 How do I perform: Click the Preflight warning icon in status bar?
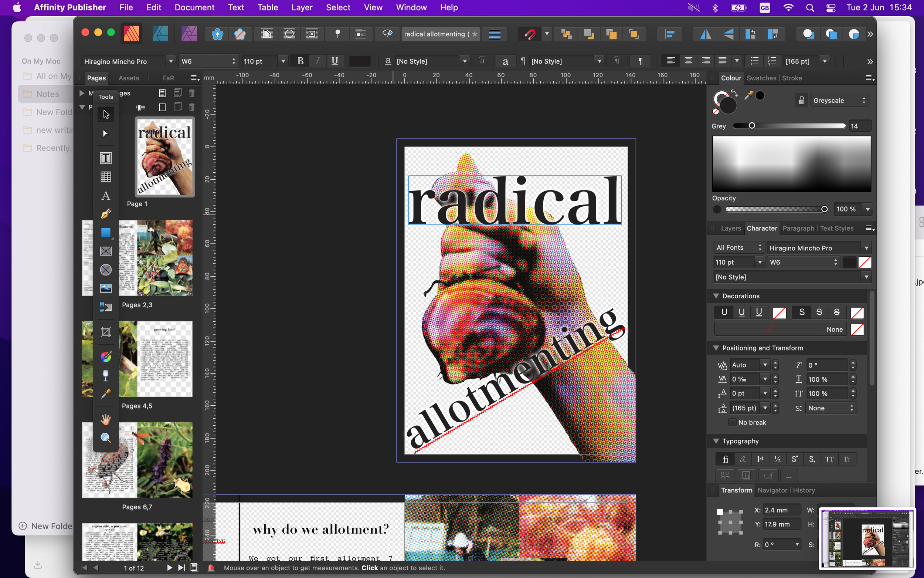click(x=211, y=568)
